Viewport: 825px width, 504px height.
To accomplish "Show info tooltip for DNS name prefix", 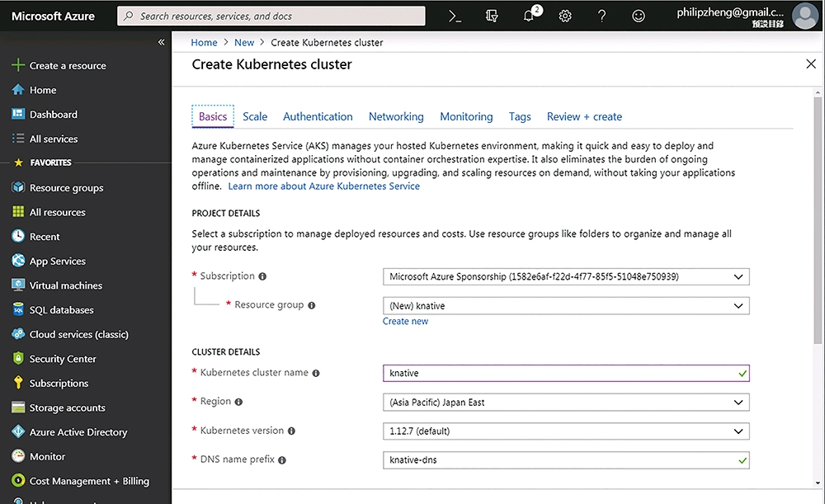I will click(x=282, y=460).
